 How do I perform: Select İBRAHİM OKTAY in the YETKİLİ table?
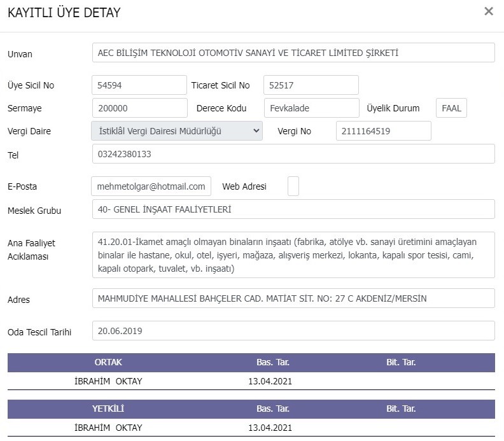(x=108, y=428)
